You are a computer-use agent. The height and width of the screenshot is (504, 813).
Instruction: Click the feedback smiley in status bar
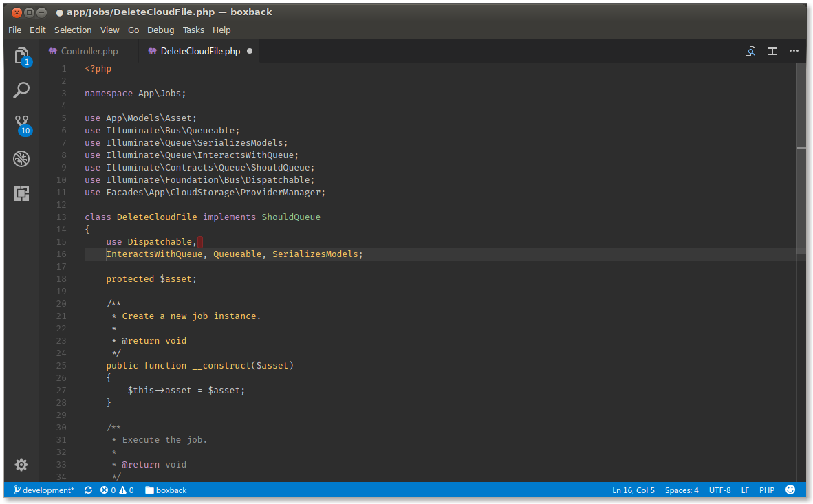(x=790, y=490)
